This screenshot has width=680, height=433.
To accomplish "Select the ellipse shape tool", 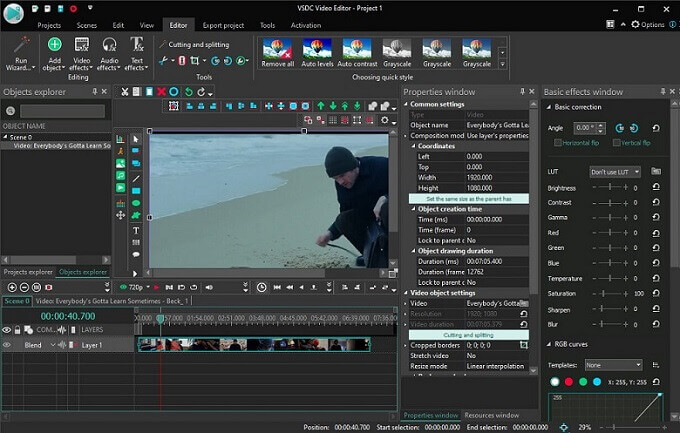I will 136,203.
